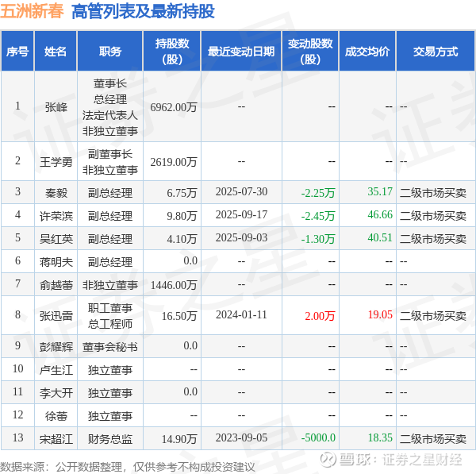Click the name 张峰

pos(56,107)
